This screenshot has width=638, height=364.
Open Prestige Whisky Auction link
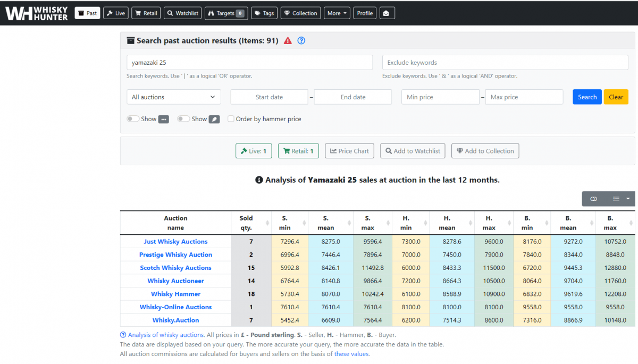coord(175,255)
